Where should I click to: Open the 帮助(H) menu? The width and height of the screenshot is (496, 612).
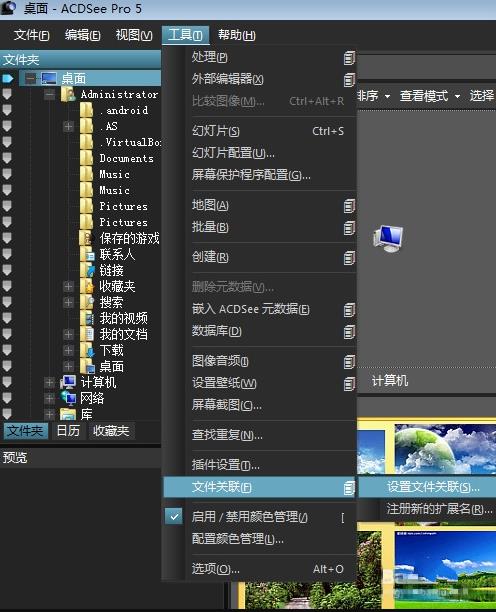pos(236,36)
